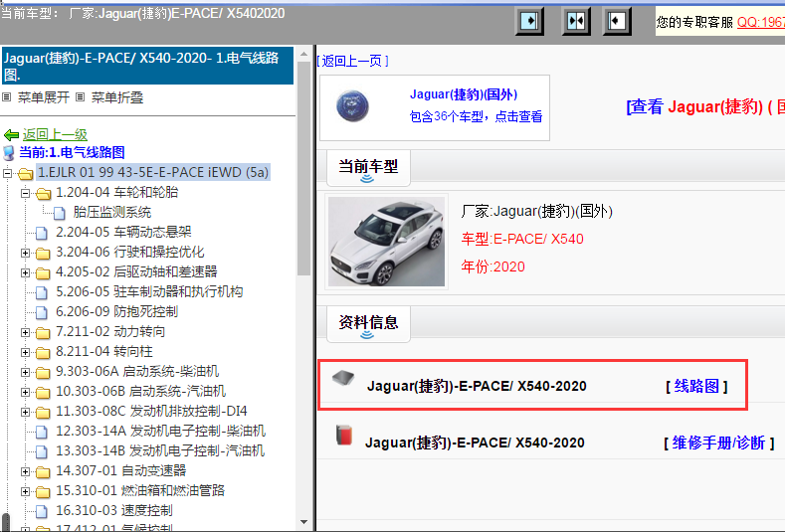The image size is (785, 532).
Task: Expand the 303-08C 发动机排放控制-DI4 node
Action: coord(25,412)
